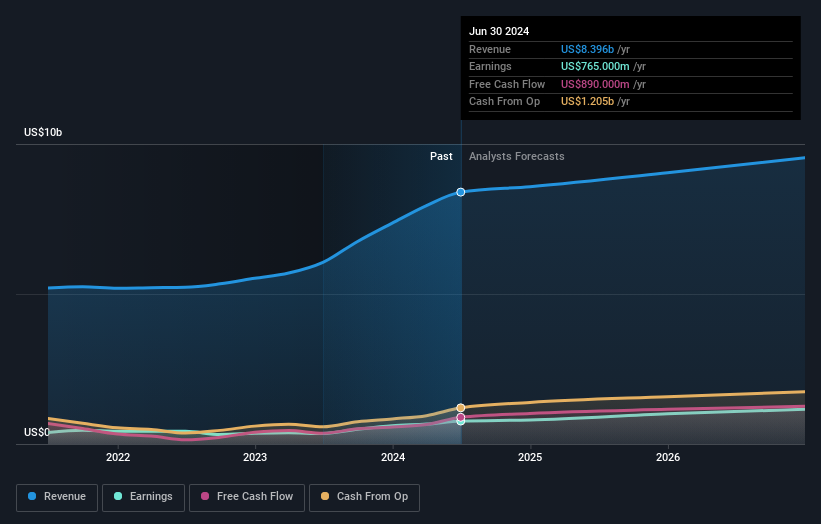This screenshot has width=821, height=524.
Task: Click the US$0 y-axis label
Action: pos(37,432)
